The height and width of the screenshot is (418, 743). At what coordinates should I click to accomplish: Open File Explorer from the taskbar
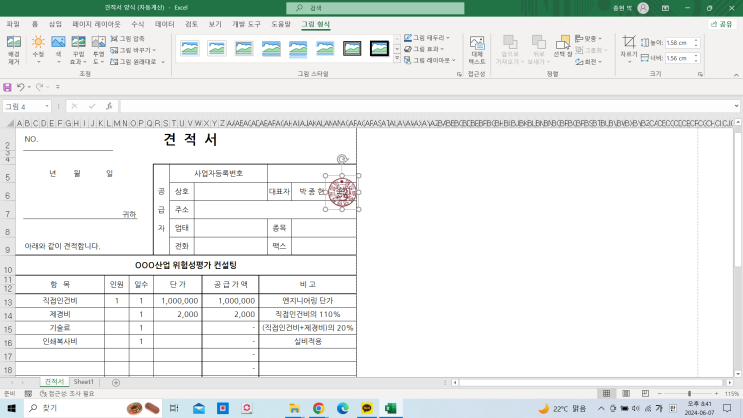294,408
